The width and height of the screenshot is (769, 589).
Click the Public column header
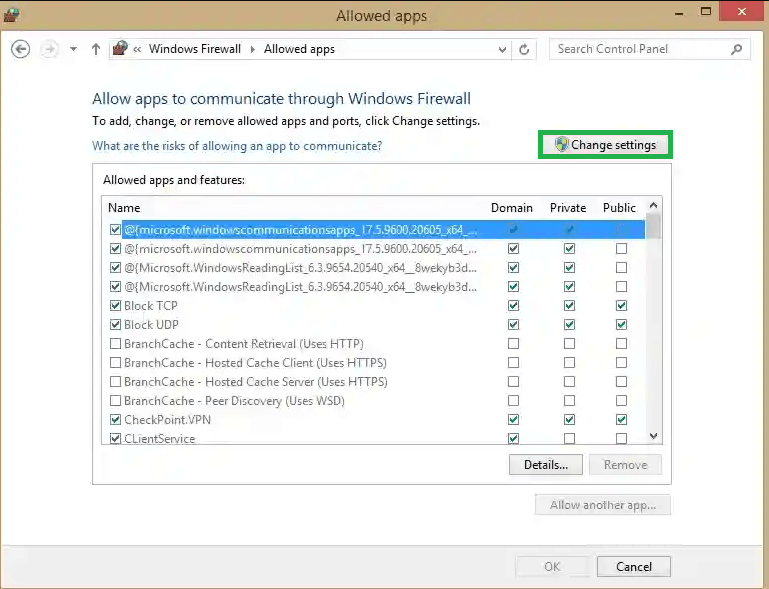point(619,208)
